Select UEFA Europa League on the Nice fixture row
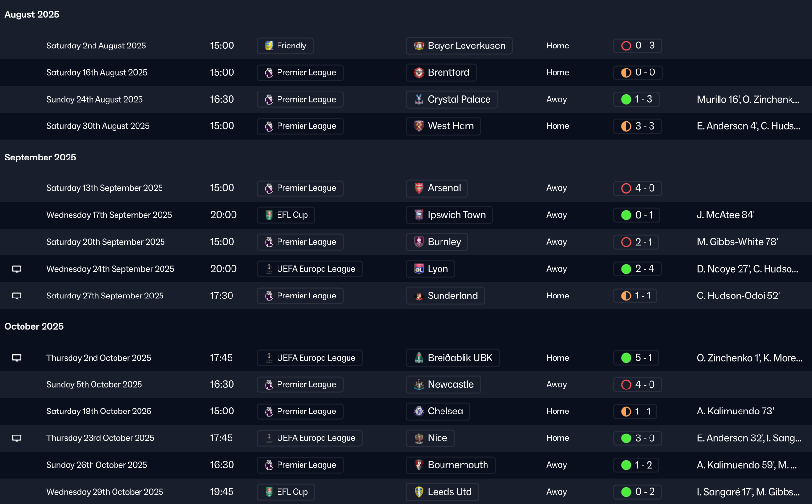Screen dimensions: 812x504 point(309,438)
